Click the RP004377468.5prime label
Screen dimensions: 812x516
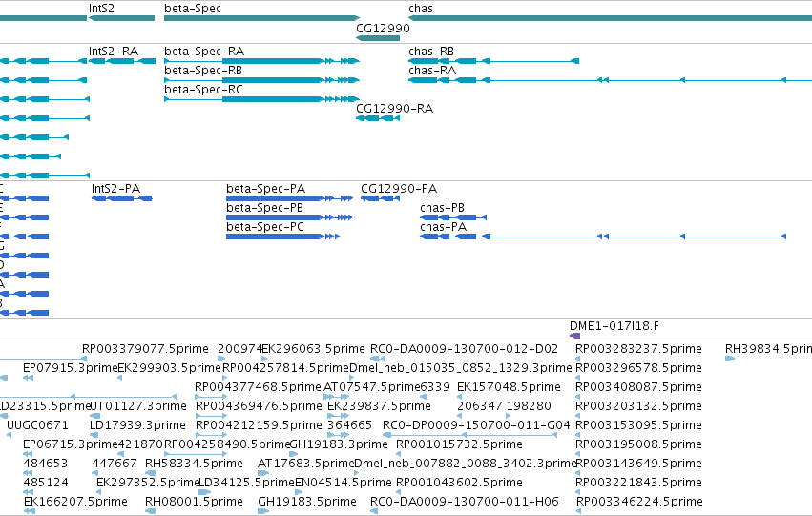click(x=258, y=387)
